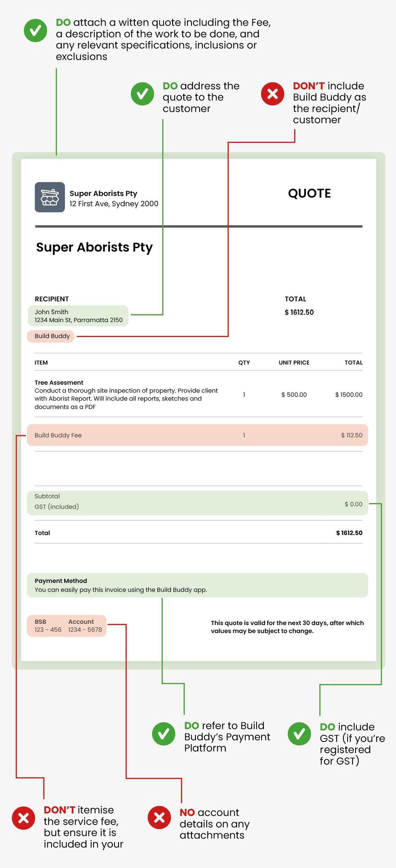Viewport: 396px width, 868px height.
Task: Click the green checkmark beside "DO refer to Build Buddy's"
Action: [164, 734]
